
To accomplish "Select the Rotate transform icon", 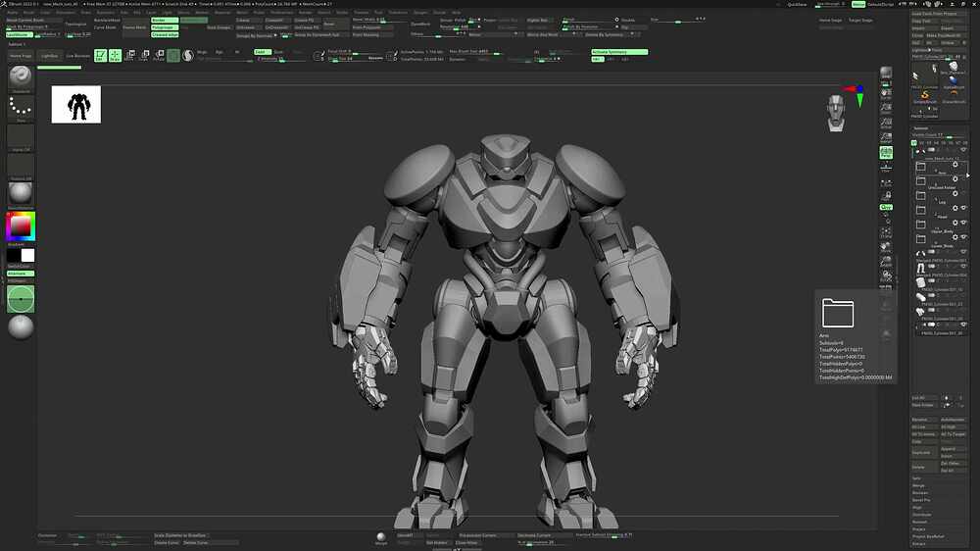I will coord(159,56).
